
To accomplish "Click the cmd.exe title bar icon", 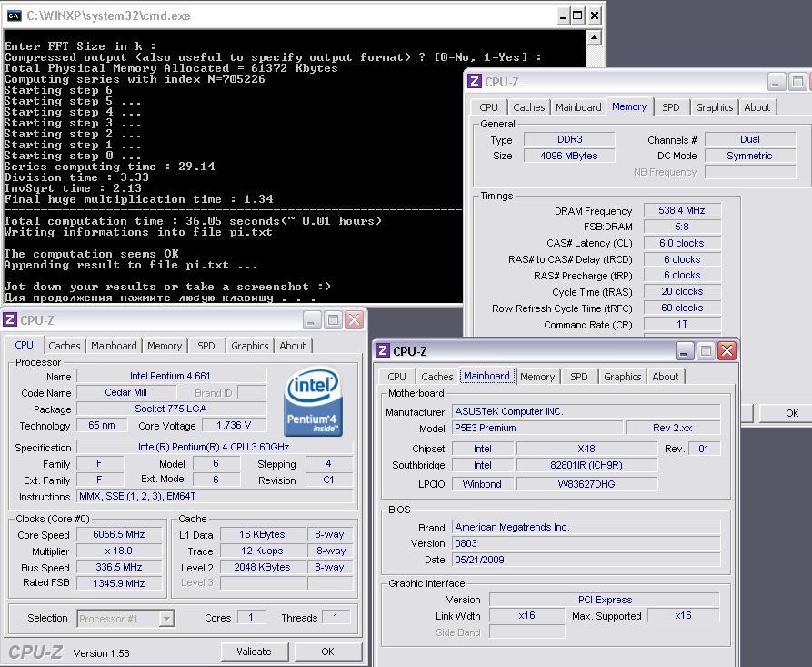I will tap(14, 15).
